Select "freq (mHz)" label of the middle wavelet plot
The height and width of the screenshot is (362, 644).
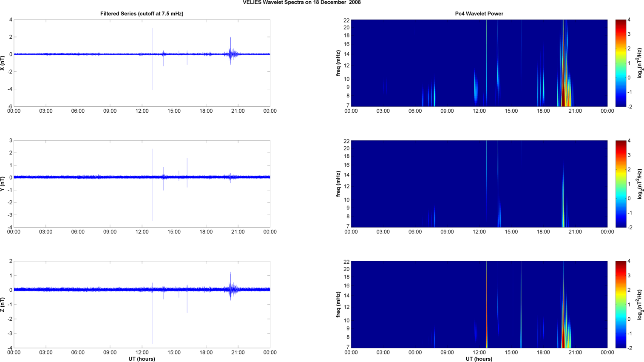[x=338, y=184]
